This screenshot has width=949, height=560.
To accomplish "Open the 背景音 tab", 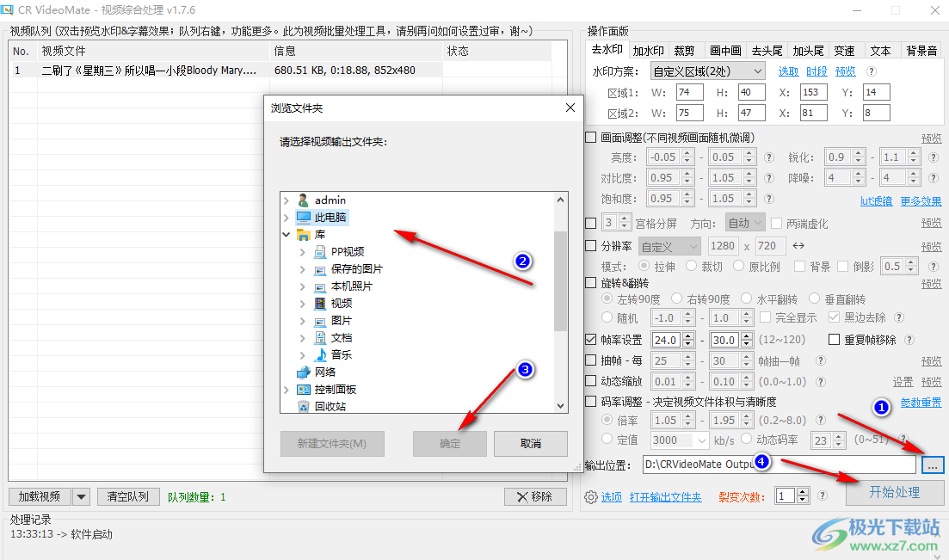I will [921, 51].
